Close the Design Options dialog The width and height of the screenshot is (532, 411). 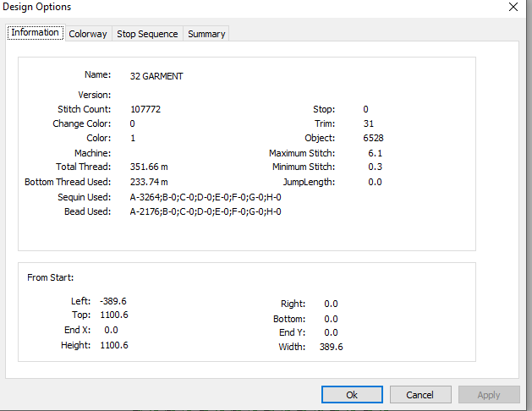click(x=513, y=7)
